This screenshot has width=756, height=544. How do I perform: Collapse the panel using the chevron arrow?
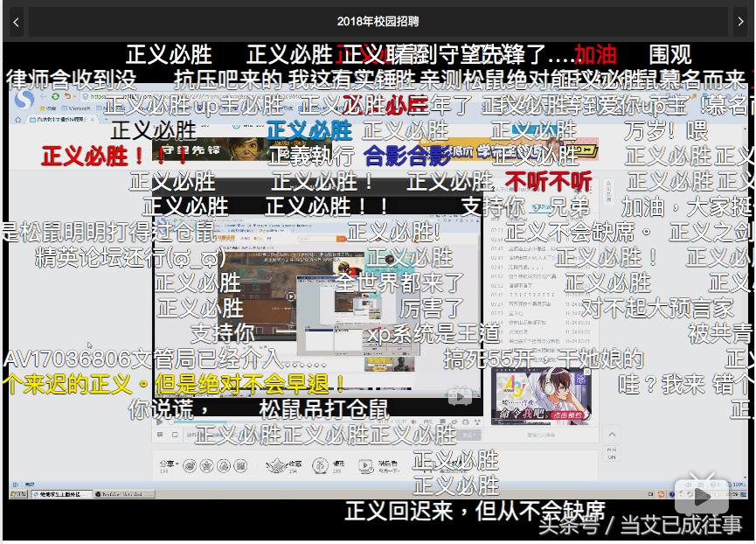pyautogui.click(x=612, y=435)
